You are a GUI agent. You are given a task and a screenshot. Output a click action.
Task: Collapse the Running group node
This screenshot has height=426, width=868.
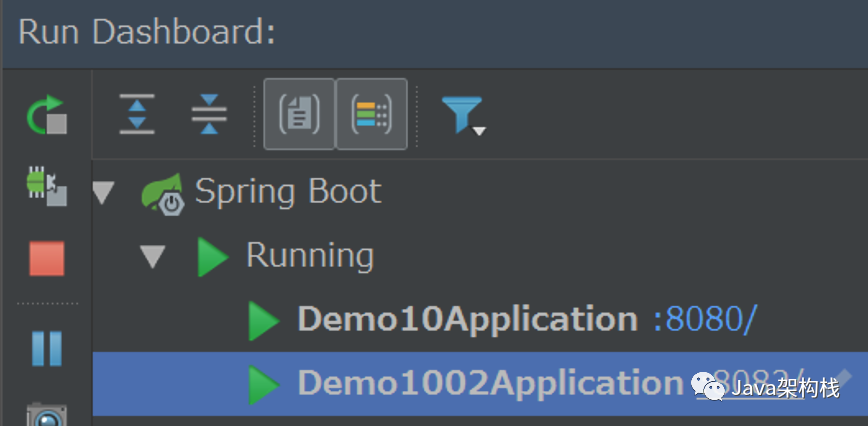pos(152,257)
